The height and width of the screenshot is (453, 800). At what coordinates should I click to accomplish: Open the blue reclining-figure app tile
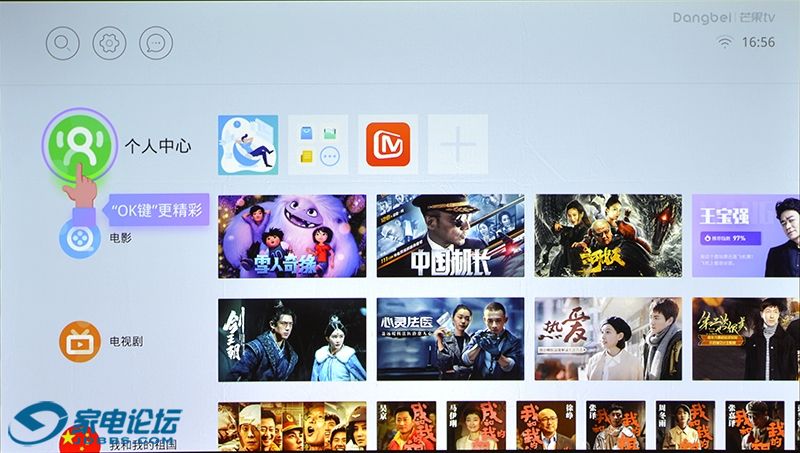pos(248,145)
